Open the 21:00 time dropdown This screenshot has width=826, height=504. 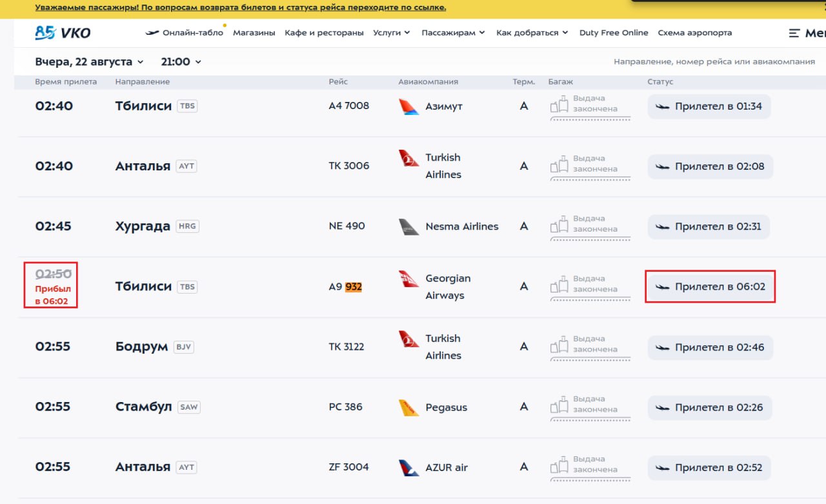(181, 62)
